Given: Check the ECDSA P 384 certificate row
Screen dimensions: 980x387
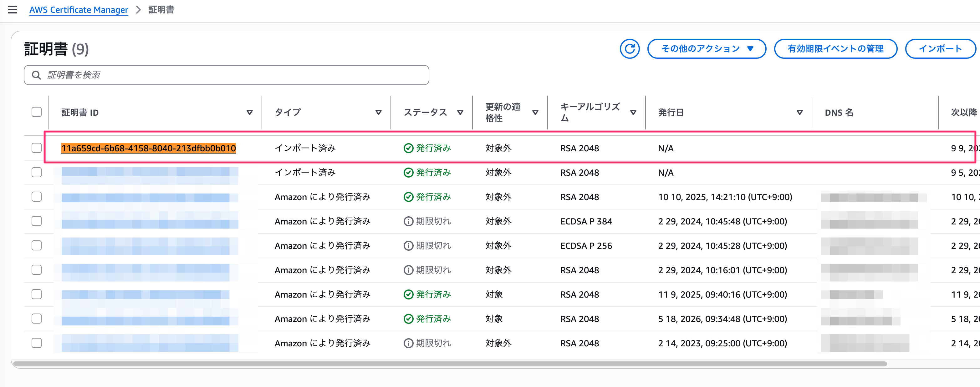Looking at the screenshot, I should [x=37, y=221].
